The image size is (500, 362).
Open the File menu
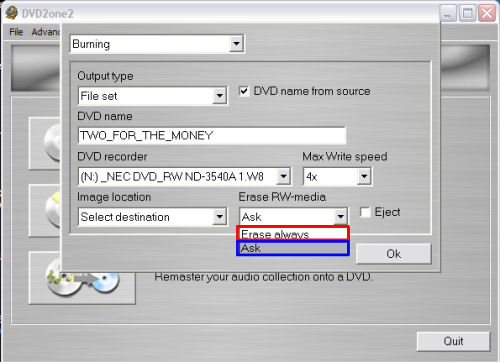16,32
